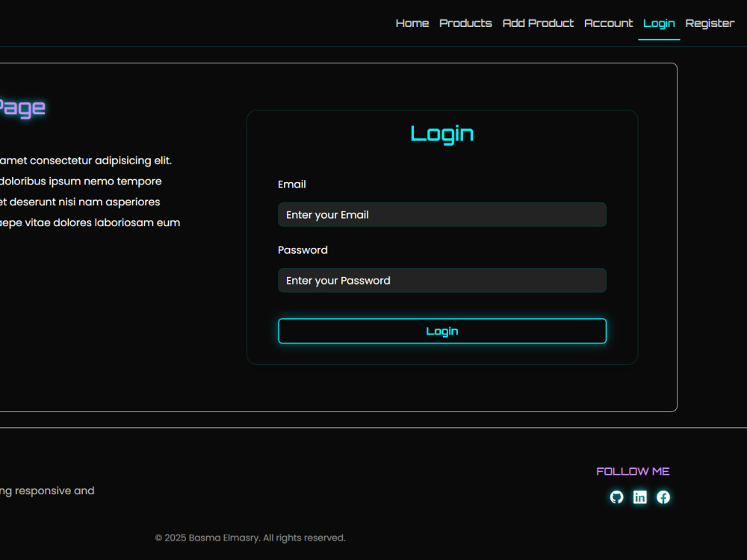
Task: Click the FOLLOW ME heading
Action: (x=633, y=471)
